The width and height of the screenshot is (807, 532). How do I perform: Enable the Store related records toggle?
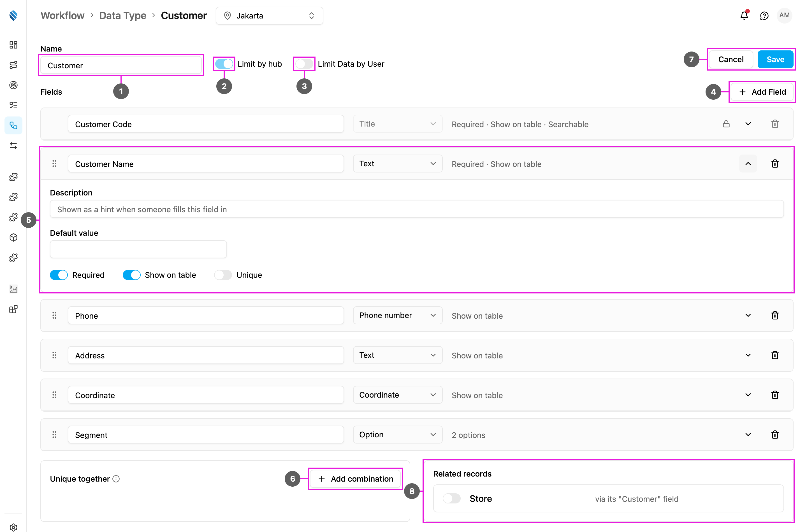click(451, 499)
